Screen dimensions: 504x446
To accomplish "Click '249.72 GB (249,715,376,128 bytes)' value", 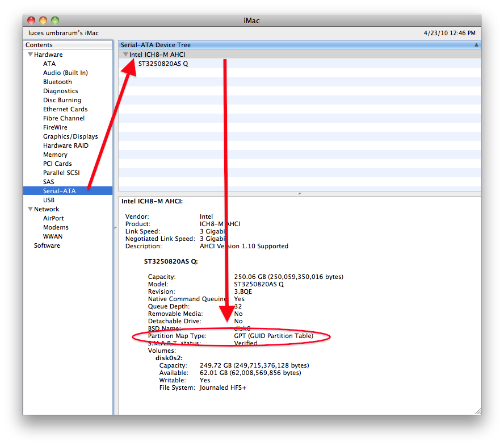I will point(254,365).
